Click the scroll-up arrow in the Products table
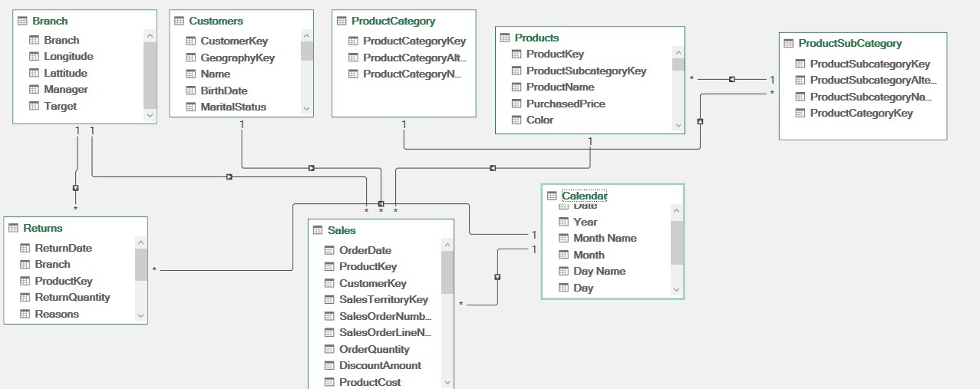The height and width of the screenshot is (389, 980). tap(678, 53)
